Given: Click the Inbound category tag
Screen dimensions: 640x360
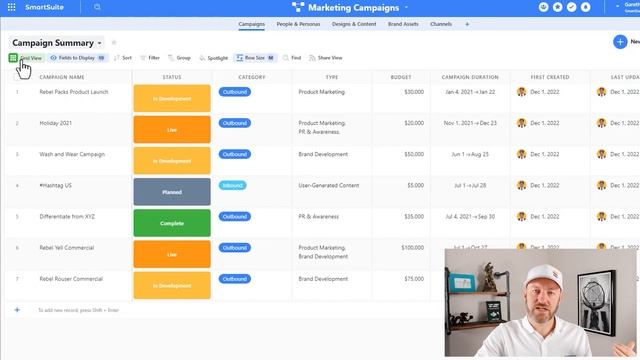Looking at the screenshot, I should [232, 185].
